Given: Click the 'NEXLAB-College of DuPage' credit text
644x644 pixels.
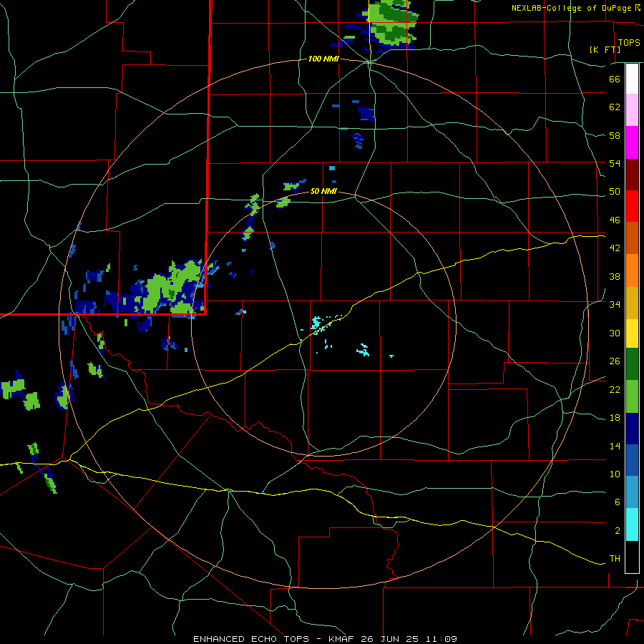Looking at the screenshot, I should pyautogui.click(x=571, y=8).
